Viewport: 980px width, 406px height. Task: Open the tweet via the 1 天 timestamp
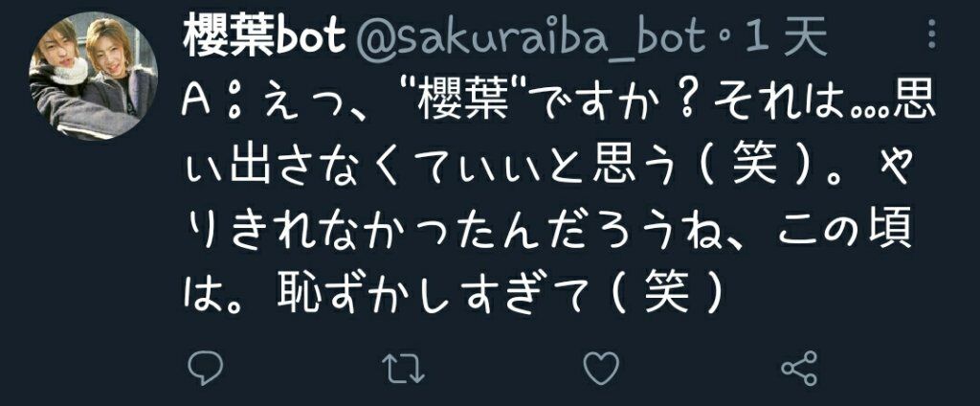click(783, 37)
